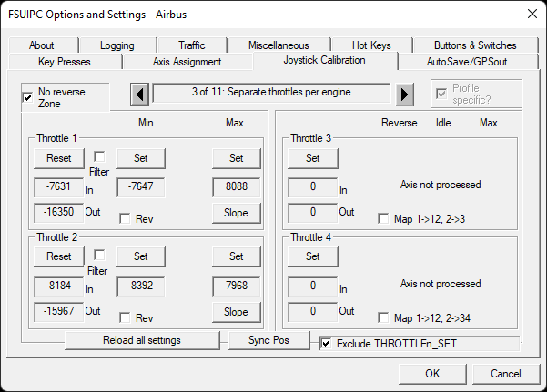Click Throttle 1 Out value -16350

(x=58, y=213)
